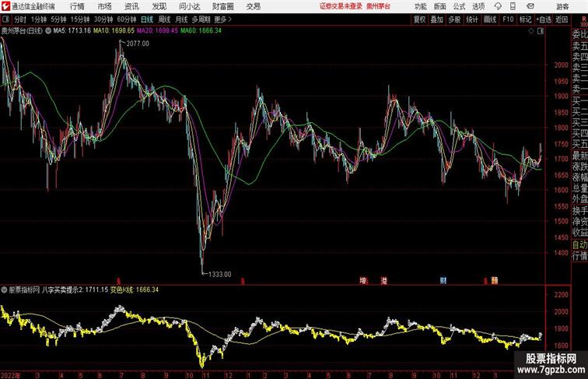The width and height of the screenshot is (588, 379).
Task: Select the 月线 monthly period tab
Action: [181, 19]
